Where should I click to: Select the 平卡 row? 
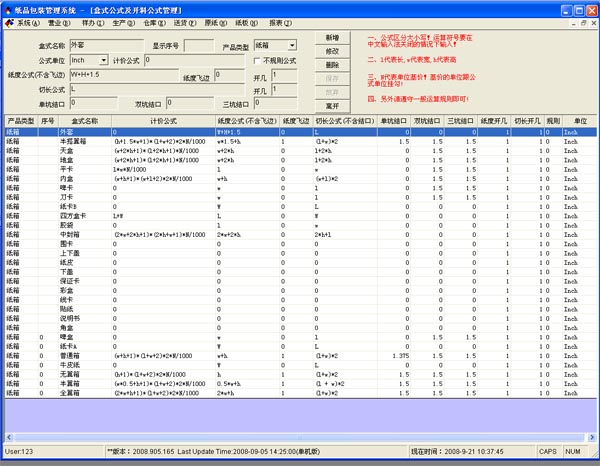point(301,169)
